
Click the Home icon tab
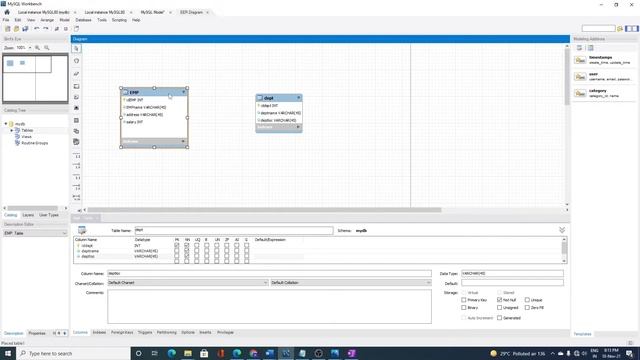[x=7, y=12]
